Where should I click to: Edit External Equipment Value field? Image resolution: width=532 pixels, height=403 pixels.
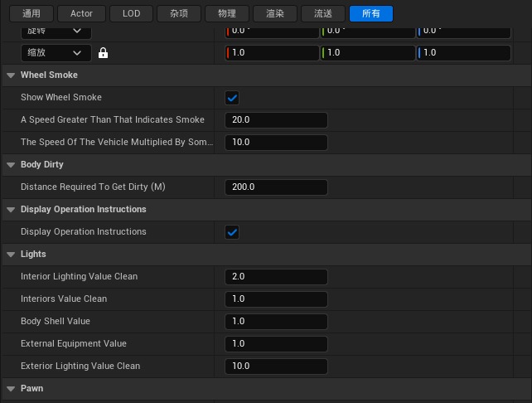coord(276,344)
